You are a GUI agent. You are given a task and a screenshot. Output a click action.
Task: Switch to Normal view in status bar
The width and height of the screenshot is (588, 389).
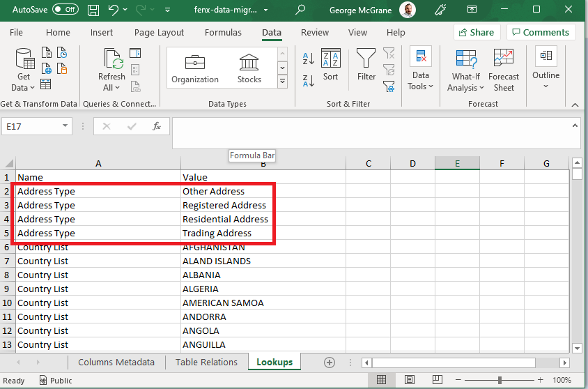pyautogui.click(x=381, y=381)
